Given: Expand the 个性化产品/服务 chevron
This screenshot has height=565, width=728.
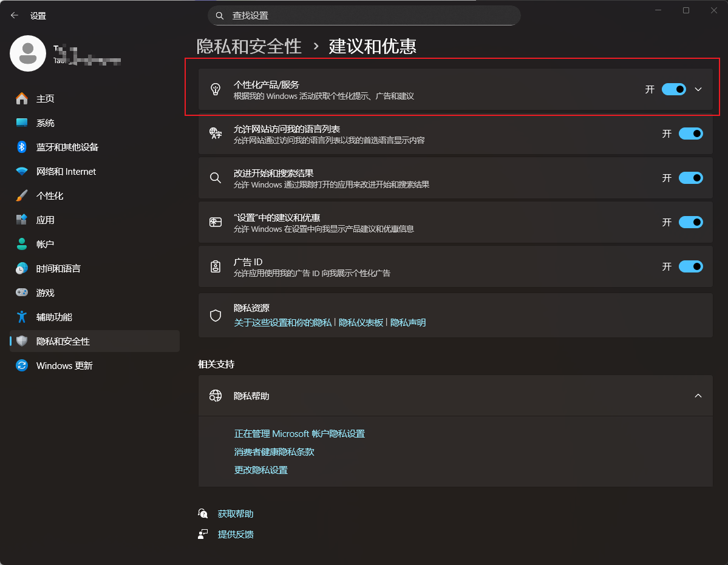Looking at the screenshot, I should (698, 89).
